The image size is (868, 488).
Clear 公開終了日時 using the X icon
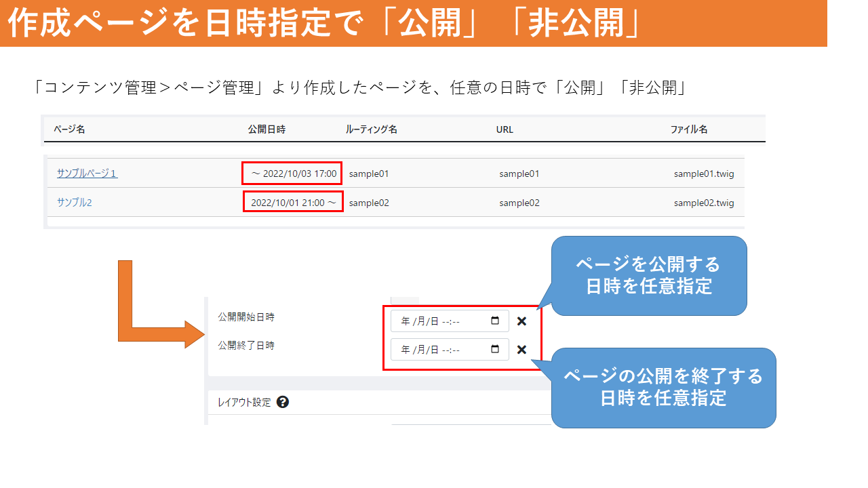(x=521, y=350)
